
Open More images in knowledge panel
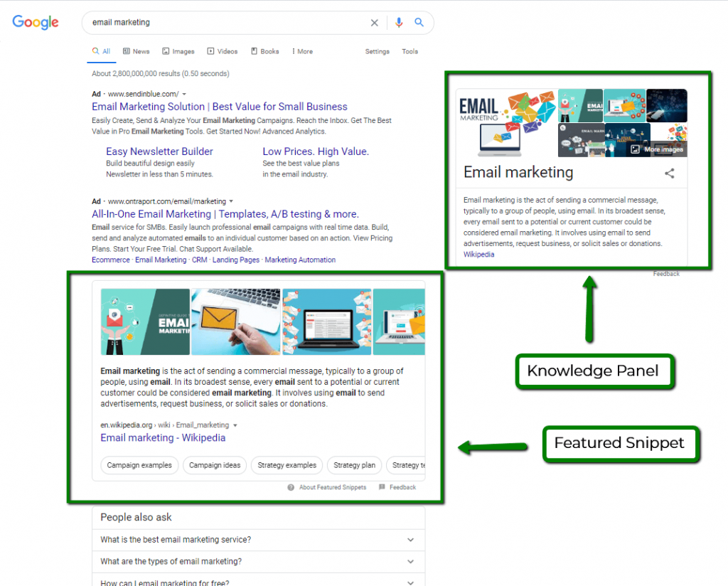tap(657, 149)
